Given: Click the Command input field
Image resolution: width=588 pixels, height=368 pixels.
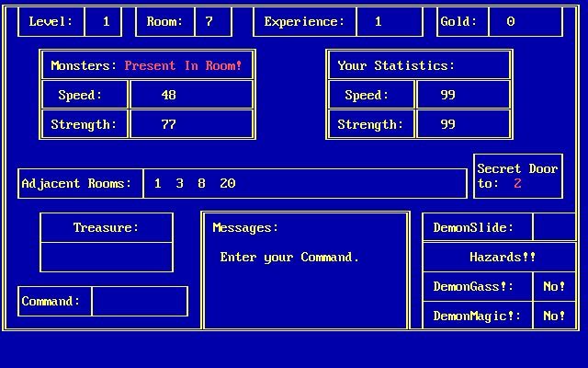Looking at the screenshot, I should tap(140, 301).
